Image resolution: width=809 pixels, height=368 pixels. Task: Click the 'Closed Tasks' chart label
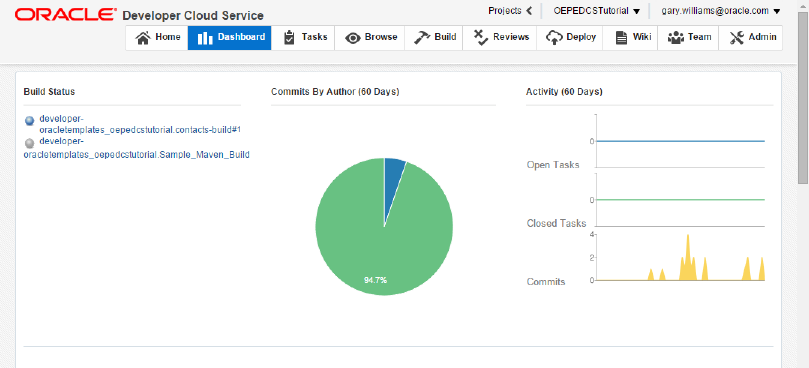[x=556, y=223]
